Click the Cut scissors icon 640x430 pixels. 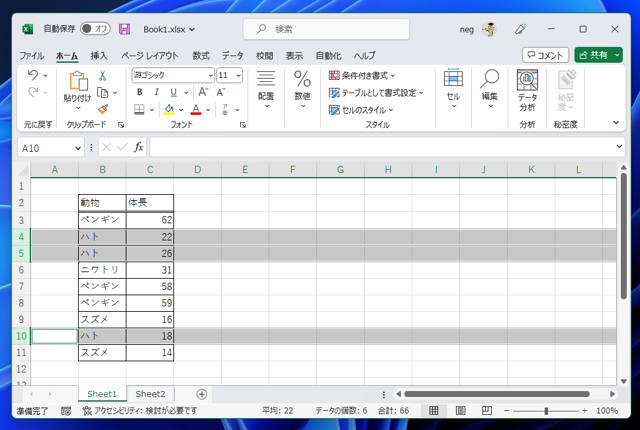102,75
